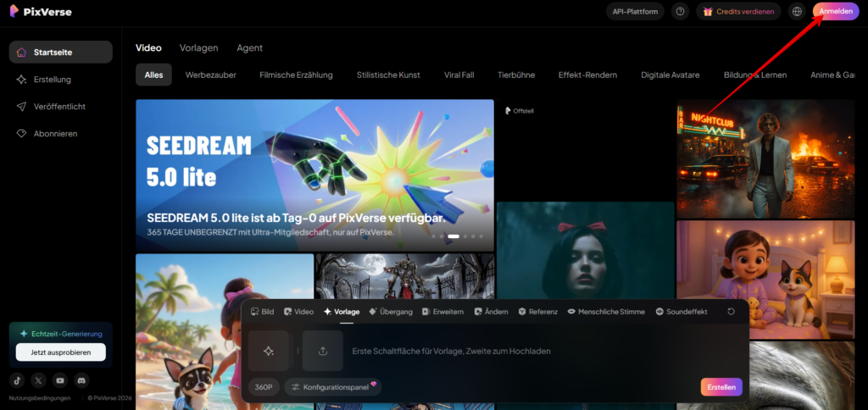Viewport: 868px width, 410px height.
Task: Select the Tierbühne category
Action: click(516, 75)
